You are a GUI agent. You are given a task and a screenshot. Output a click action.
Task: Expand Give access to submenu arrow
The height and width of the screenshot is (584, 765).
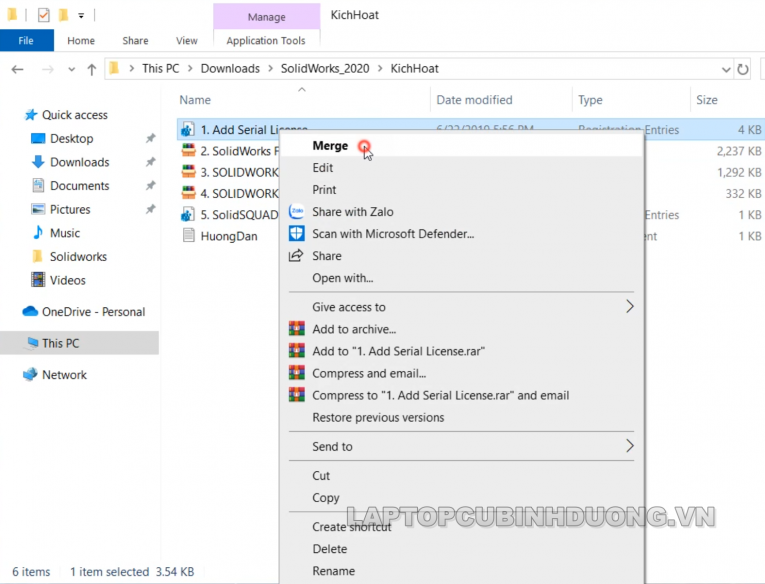pos(630,307)
